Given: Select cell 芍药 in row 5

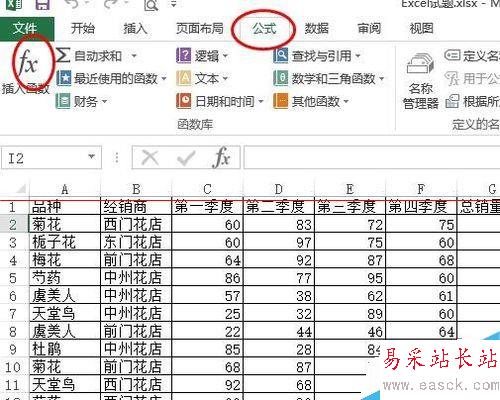Looking at the screenshot, I should (x=65, y=277).
